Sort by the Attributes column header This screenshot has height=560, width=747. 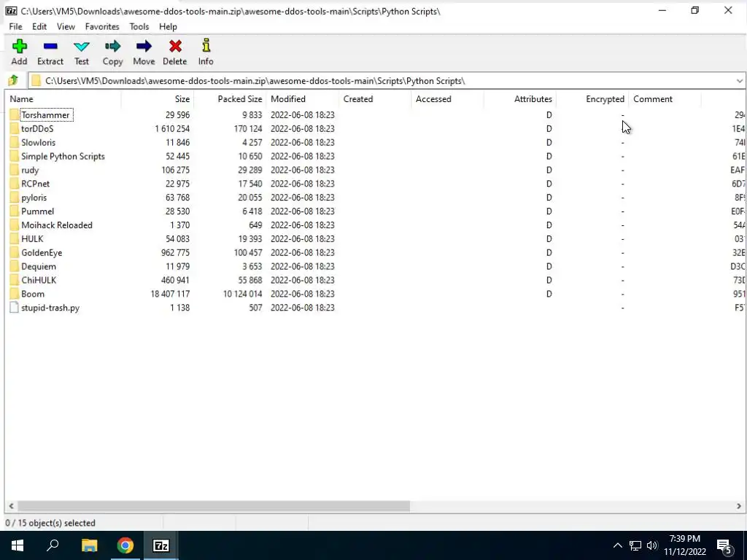pyautogui.click(x=519, y=99)
